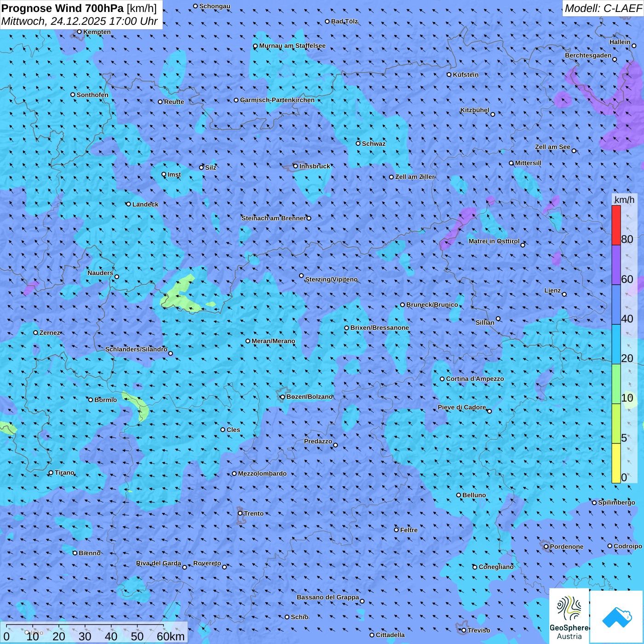Click the Predazzo label

click(318, 441)
